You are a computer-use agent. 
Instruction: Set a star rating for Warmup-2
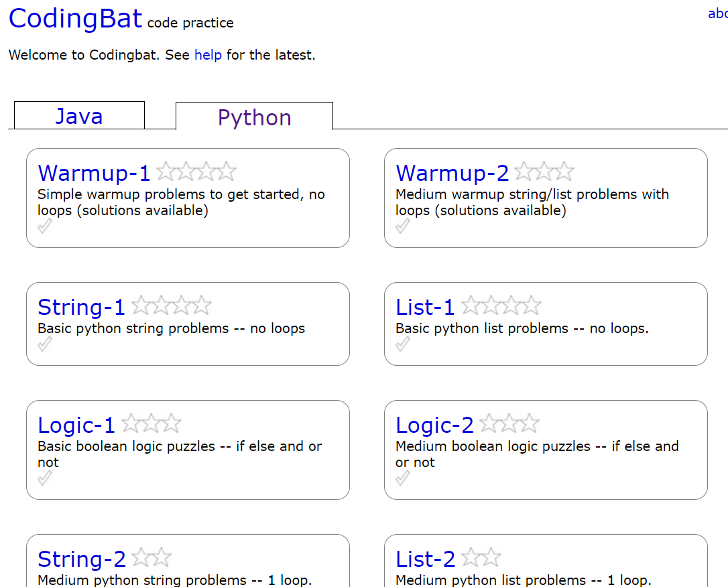point(543,172)
